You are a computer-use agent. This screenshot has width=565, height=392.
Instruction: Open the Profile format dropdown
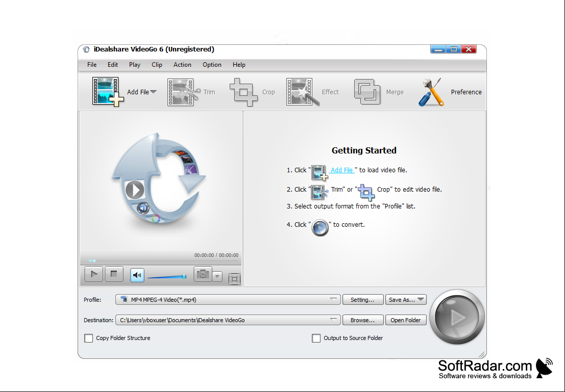point(228,300)
